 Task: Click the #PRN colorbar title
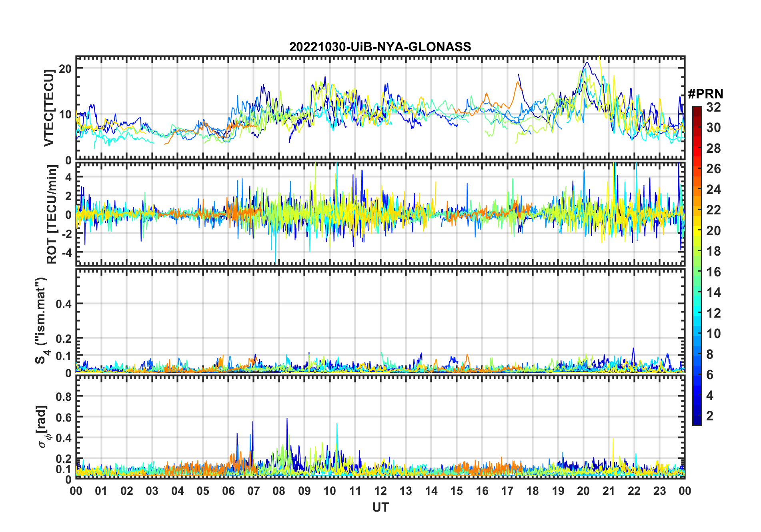point(705,94)
